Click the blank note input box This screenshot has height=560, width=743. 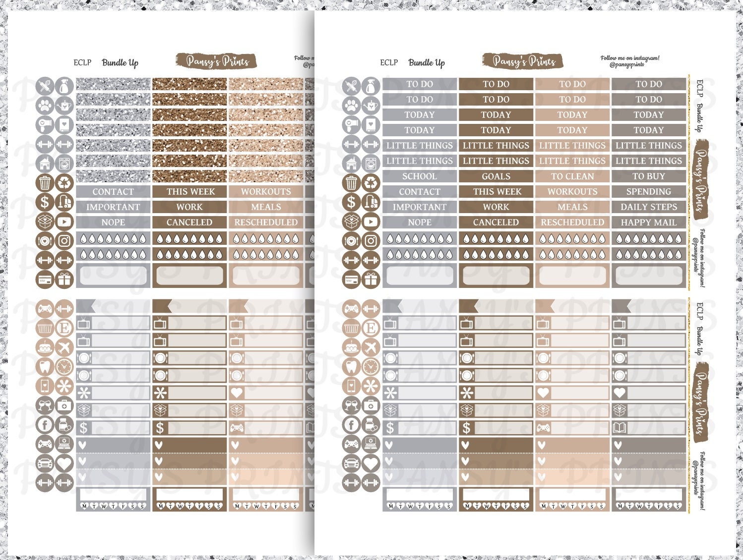point(113,275)
